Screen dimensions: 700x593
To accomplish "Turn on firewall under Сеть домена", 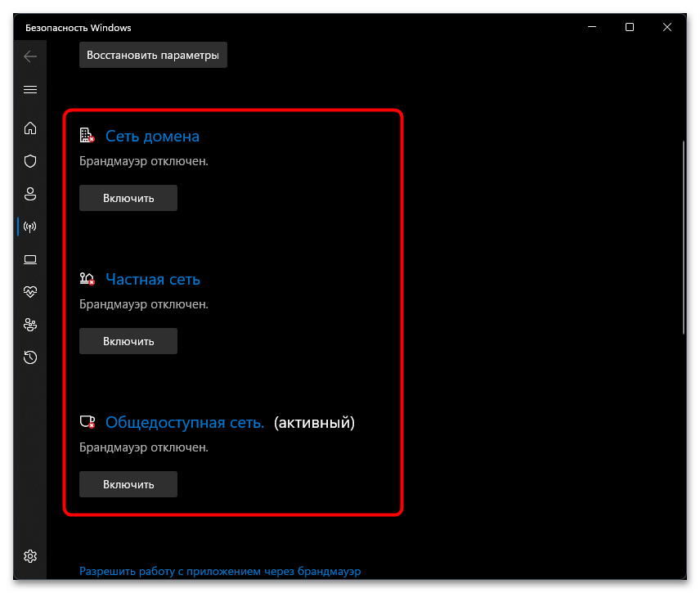I will tap(128, 198).
